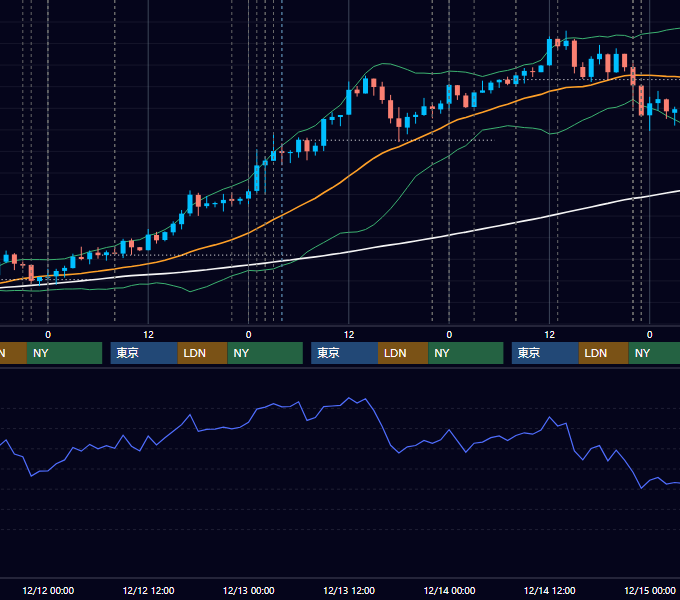Click the hour label 12 above 12/12 12:00
Screen dimensions: 680x600
point(148,335)
